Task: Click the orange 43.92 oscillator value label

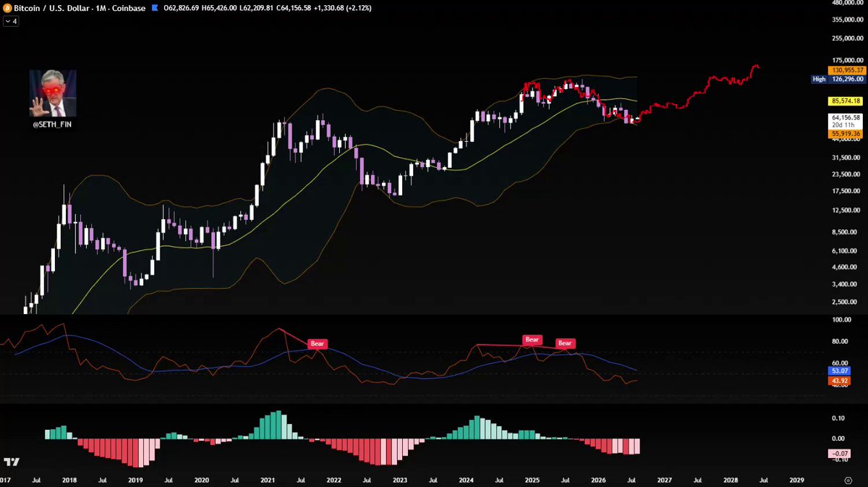Action: pos(839,382)
